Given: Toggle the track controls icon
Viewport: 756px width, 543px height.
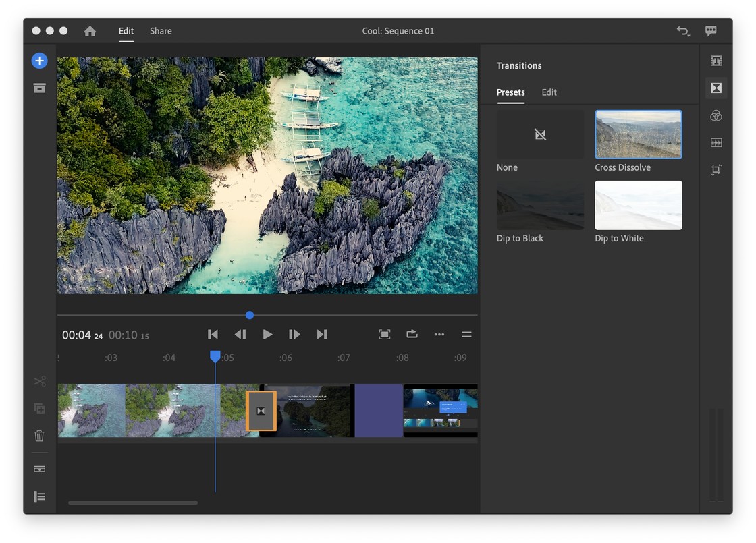Looking at the screenshot, I should pyautogui.click(x=40, y=469).
